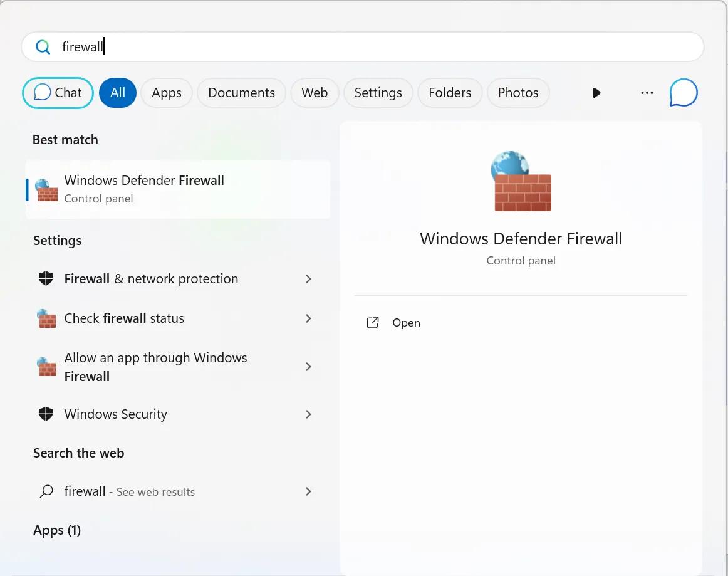Select firewall - See web results

(x=179, y=491)
